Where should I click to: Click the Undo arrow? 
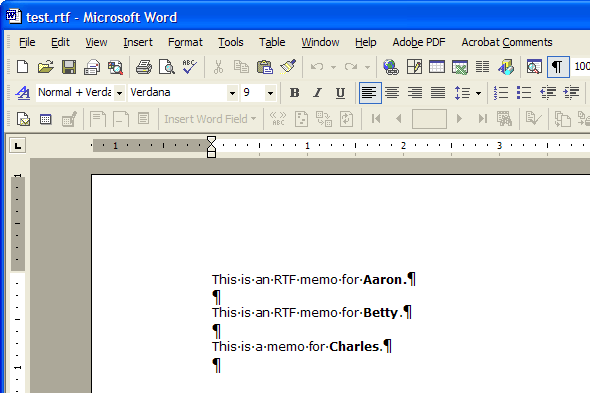(x=317, y=67)
